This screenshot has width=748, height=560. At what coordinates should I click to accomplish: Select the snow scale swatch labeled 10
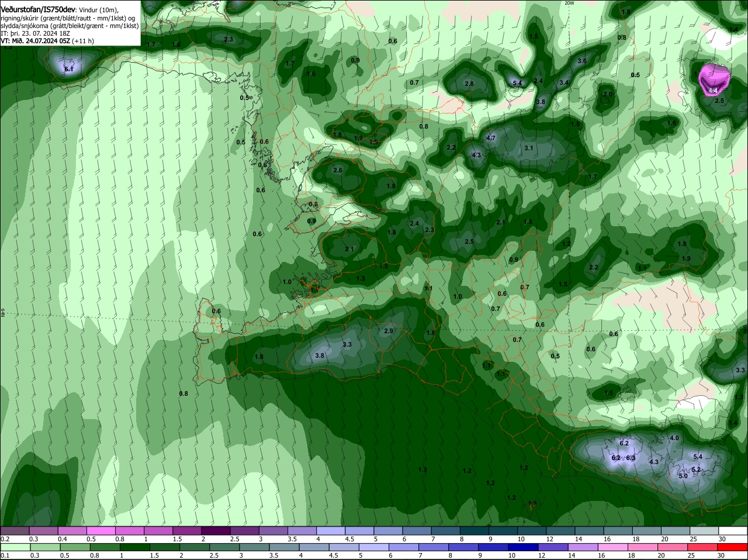click(x=531, y=531)
